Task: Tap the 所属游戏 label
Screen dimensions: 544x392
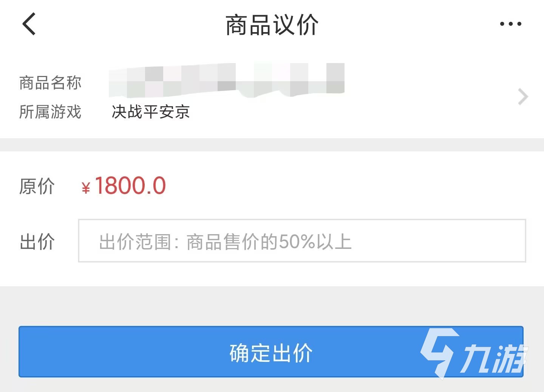Action: (x=50, y=112)
